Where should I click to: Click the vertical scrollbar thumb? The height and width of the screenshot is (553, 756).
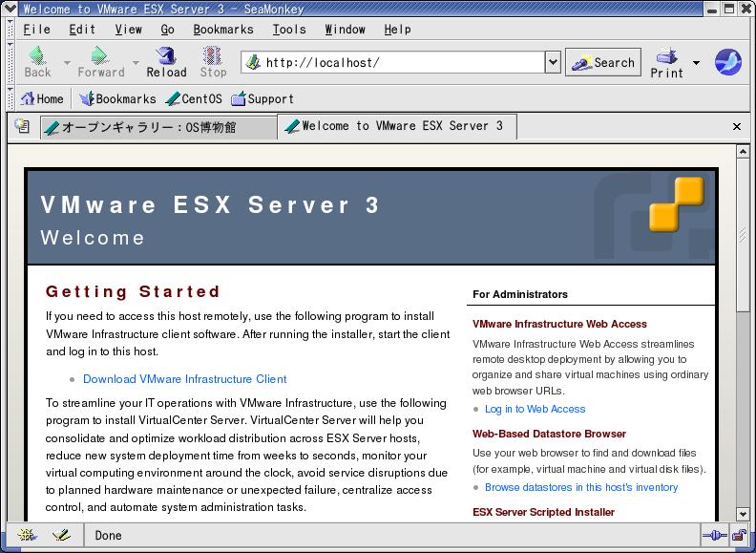click(x=743, y=235)
